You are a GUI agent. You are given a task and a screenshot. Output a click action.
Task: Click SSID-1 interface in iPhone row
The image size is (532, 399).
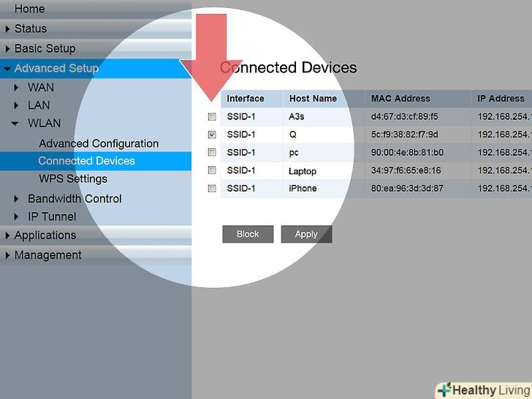pyautogui.click(x=241, y=189)
